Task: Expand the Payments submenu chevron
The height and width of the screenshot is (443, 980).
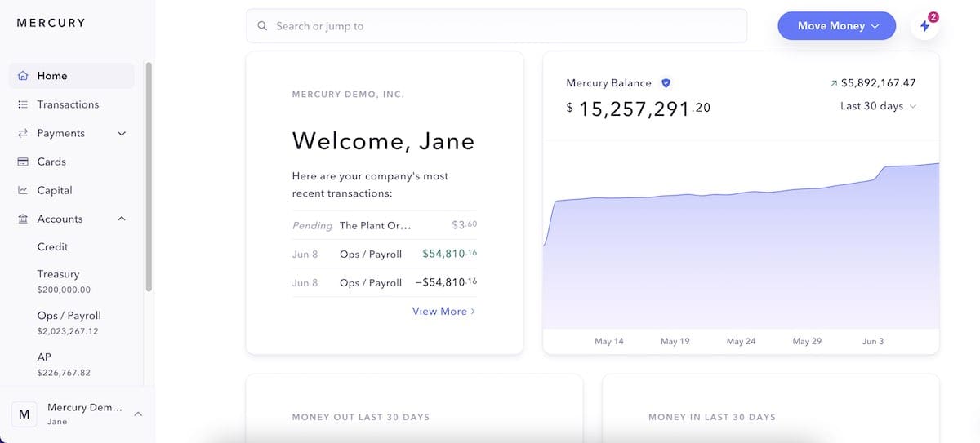Action: click(x=122, y=133)
